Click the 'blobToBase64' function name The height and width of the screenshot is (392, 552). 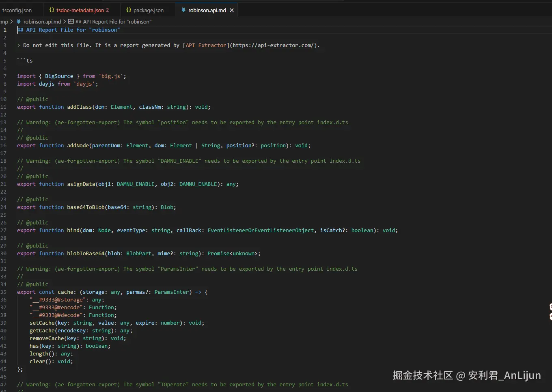click(x=86, y=254)
